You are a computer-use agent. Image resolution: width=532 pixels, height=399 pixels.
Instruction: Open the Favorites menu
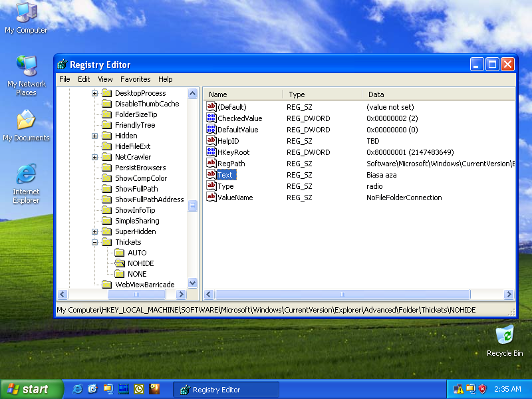coord(136,79)
